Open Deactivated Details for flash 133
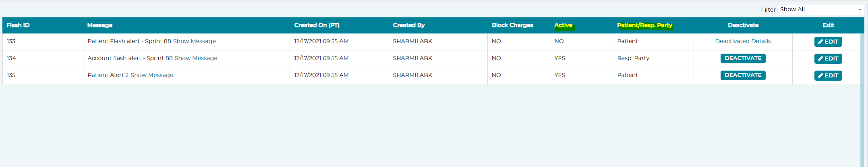This screenshot has width=868, height=167. pos(743,41)
